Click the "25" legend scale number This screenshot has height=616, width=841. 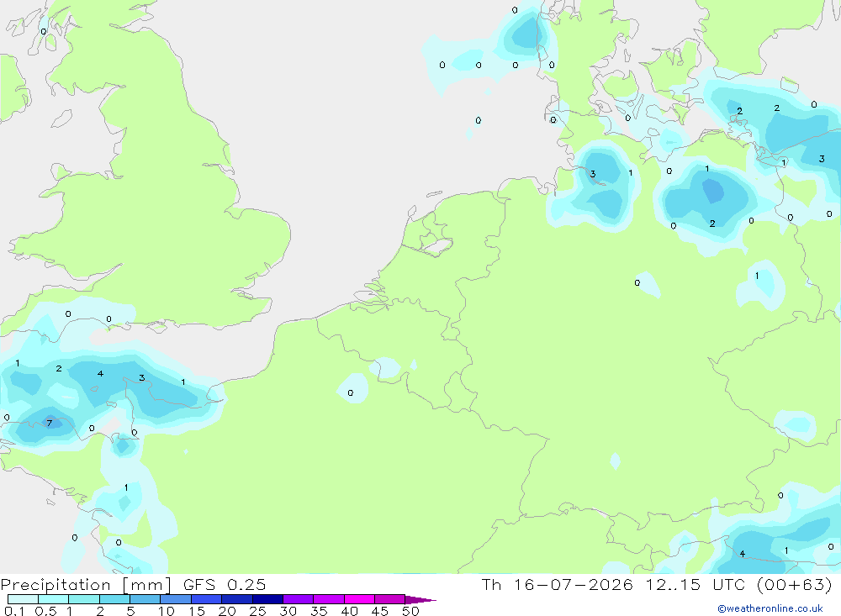pos(257,611)
